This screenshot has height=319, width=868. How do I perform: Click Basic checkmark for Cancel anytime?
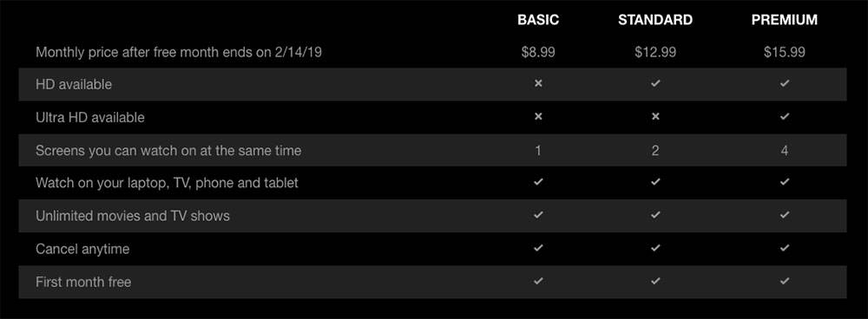[538, 249]
